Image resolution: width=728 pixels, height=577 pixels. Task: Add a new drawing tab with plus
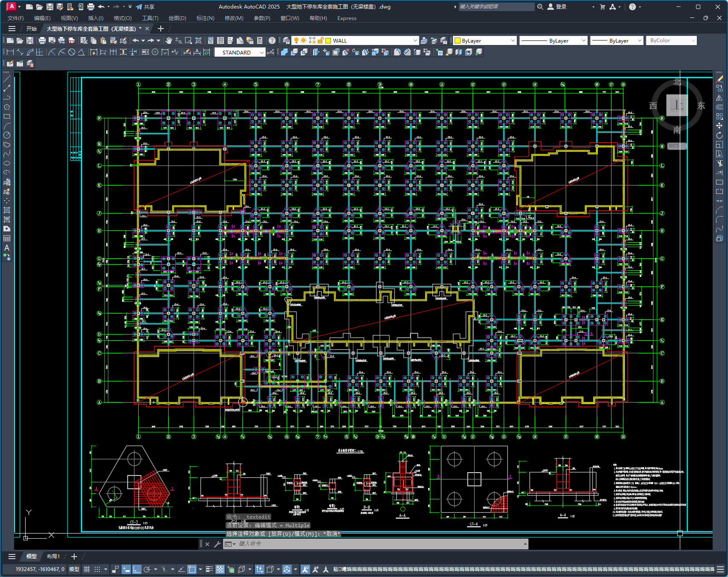[x=160, y=29]
